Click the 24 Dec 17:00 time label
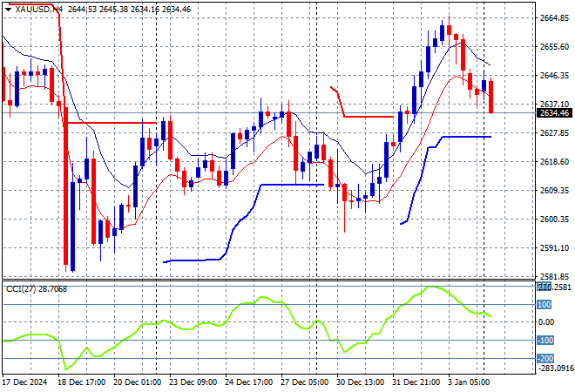The width and height of the screenshot is (575, 392). pos(248,382)
